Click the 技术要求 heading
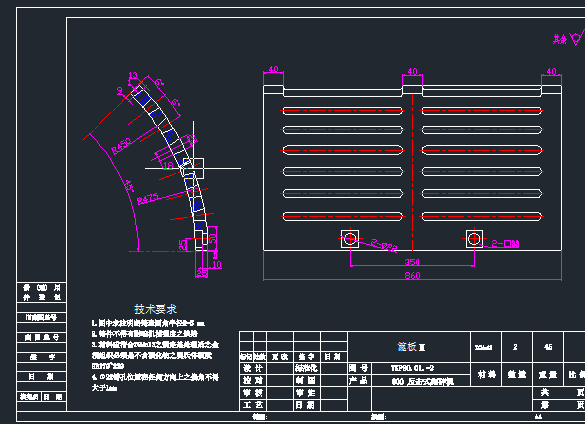585x424 pixels. (x=156, y=309)
